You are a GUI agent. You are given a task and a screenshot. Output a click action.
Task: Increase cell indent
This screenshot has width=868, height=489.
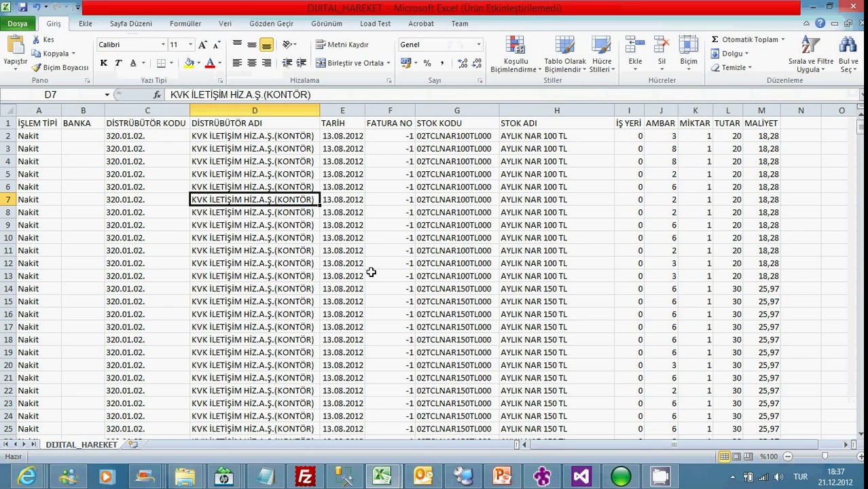pos(302,62)
